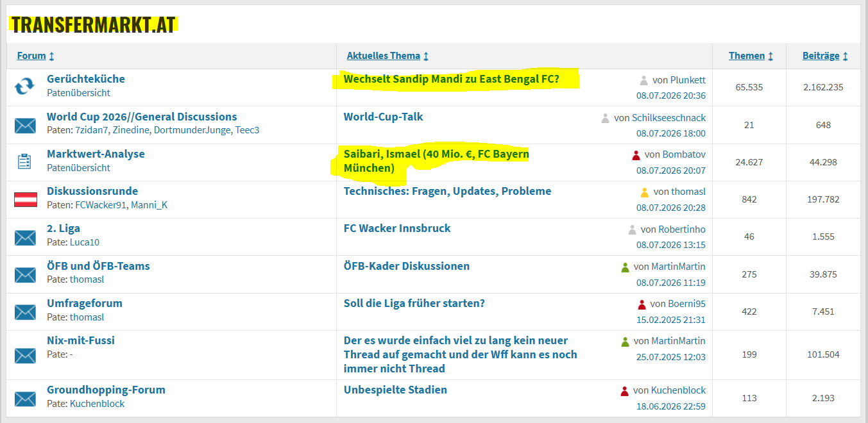This screenshot has height=423, width=868.
Task: Sort table by Aktuelles Thema header
Action: point(384,56)
